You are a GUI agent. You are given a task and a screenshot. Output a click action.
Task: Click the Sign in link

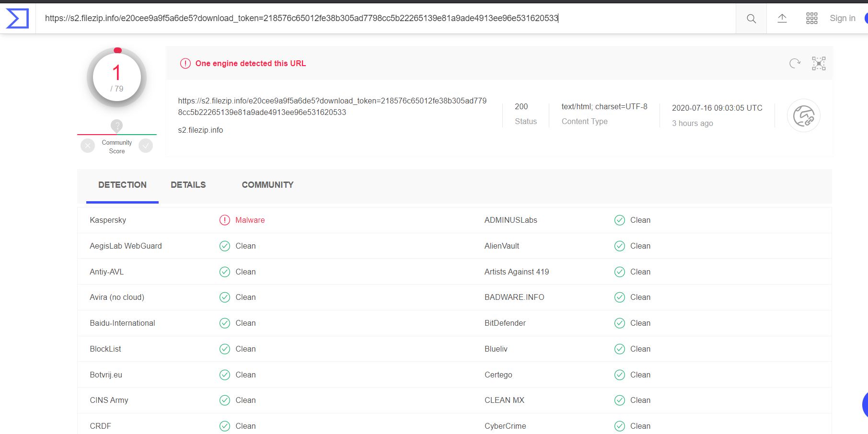point(843,18)
